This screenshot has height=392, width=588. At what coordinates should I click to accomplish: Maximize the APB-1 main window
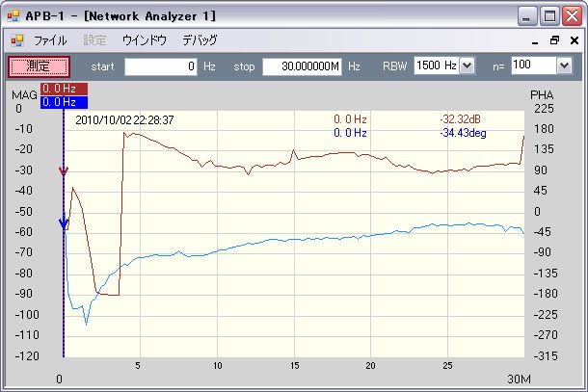(x=549, y=15)
